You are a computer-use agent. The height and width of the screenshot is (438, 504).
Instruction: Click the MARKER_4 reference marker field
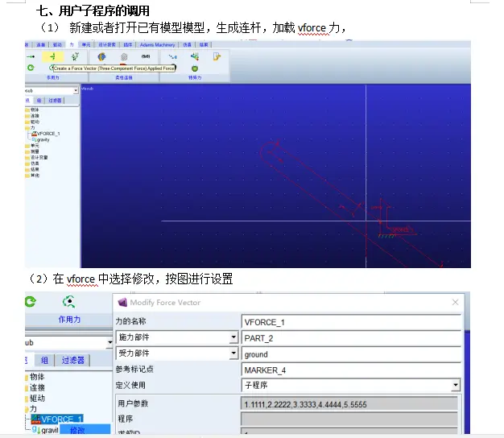pos(351,370)
